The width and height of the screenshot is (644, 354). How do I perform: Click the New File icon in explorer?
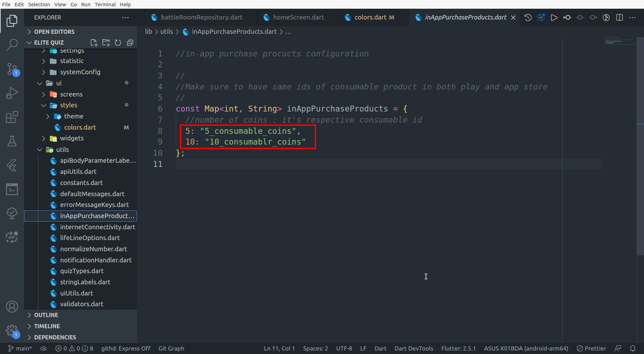pos(94,43)
